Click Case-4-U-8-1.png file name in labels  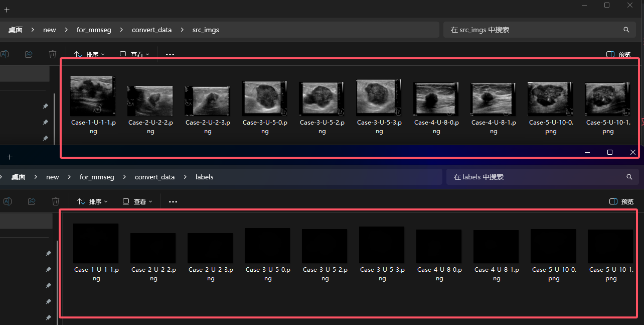[497, 274]
